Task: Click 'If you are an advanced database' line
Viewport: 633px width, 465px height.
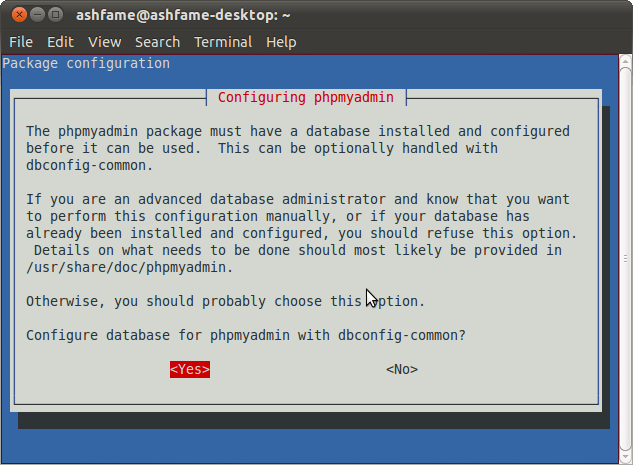Action: pos(298,199)
